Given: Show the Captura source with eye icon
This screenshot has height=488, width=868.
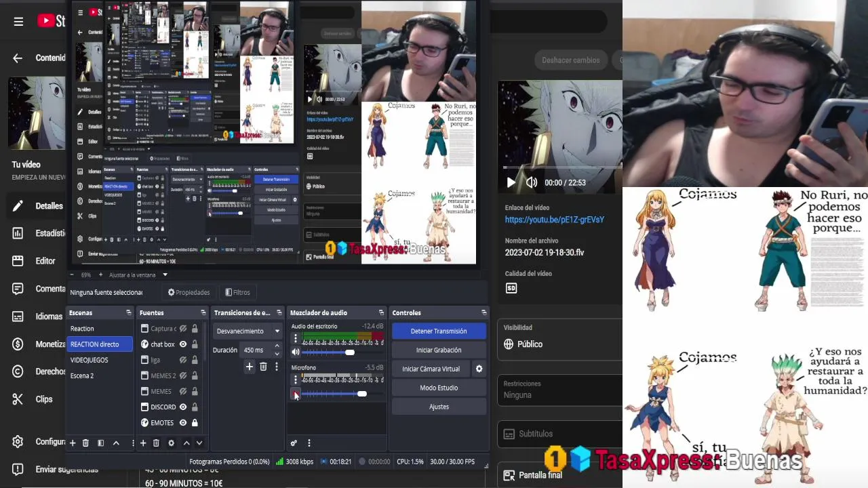Looking at the screenshot, I should [183, 329].
